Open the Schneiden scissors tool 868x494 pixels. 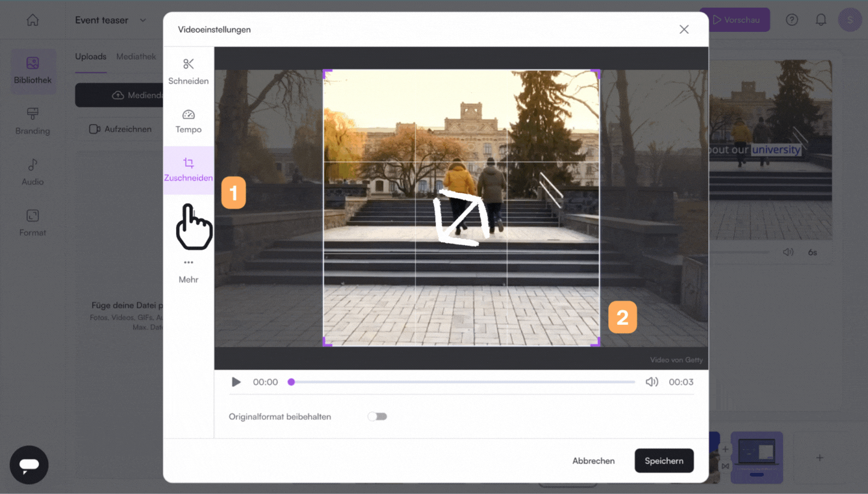[x=188, y=71]
